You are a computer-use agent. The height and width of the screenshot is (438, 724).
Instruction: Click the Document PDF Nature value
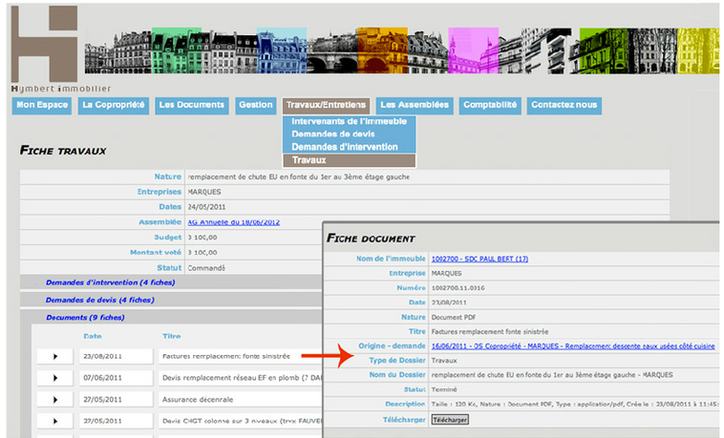[453, 318]
